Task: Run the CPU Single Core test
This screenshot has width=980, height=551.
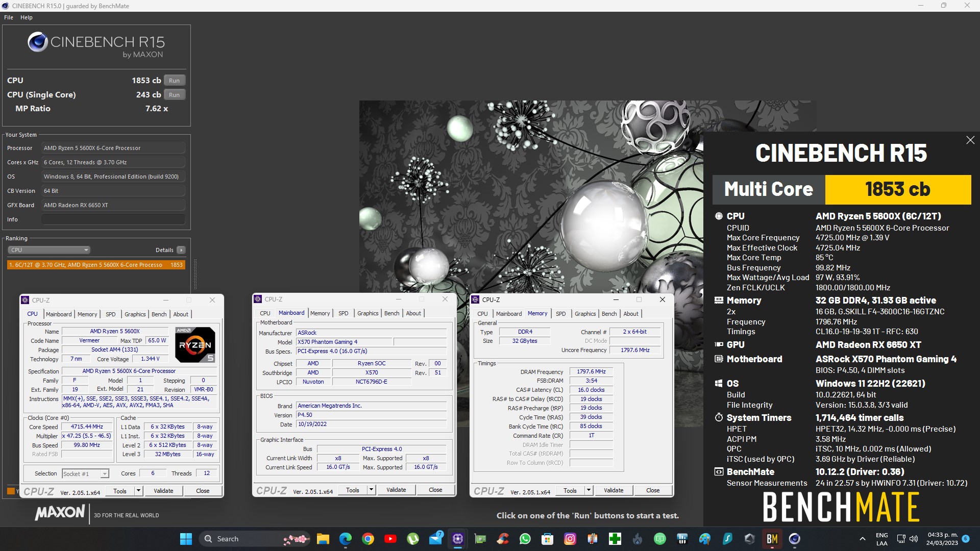Action: pos(174,95)
